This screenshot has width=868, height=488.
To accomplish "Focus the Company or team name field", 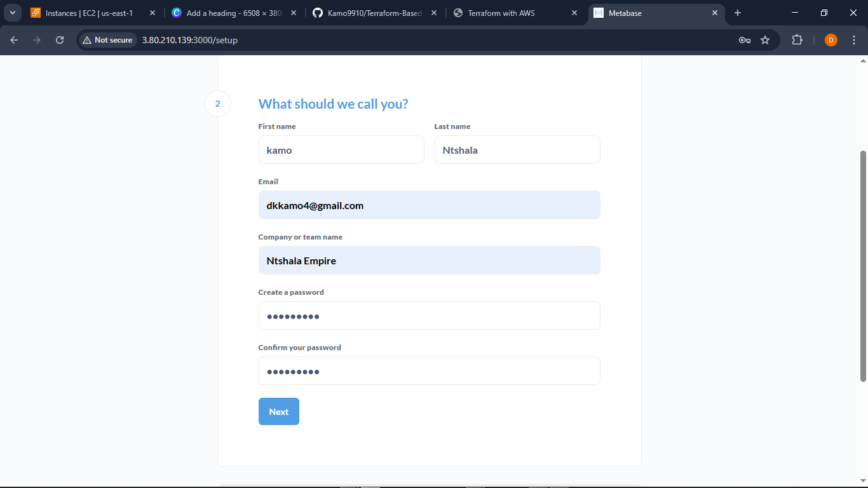I will coord(429,261).
